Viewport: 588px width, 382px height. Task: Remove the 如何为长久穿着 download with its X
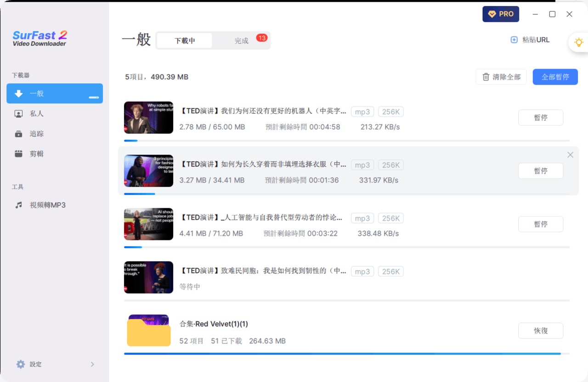[570, 155]
